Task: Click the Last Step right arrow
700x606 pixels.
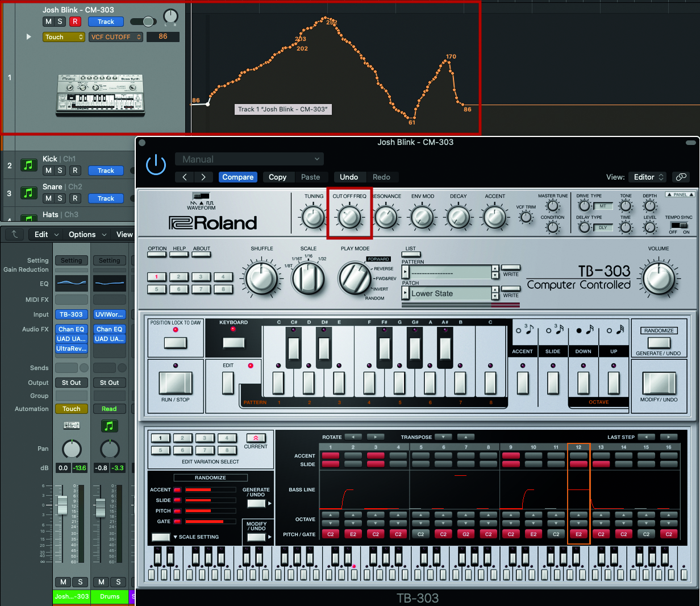Action: coord(669,437)
